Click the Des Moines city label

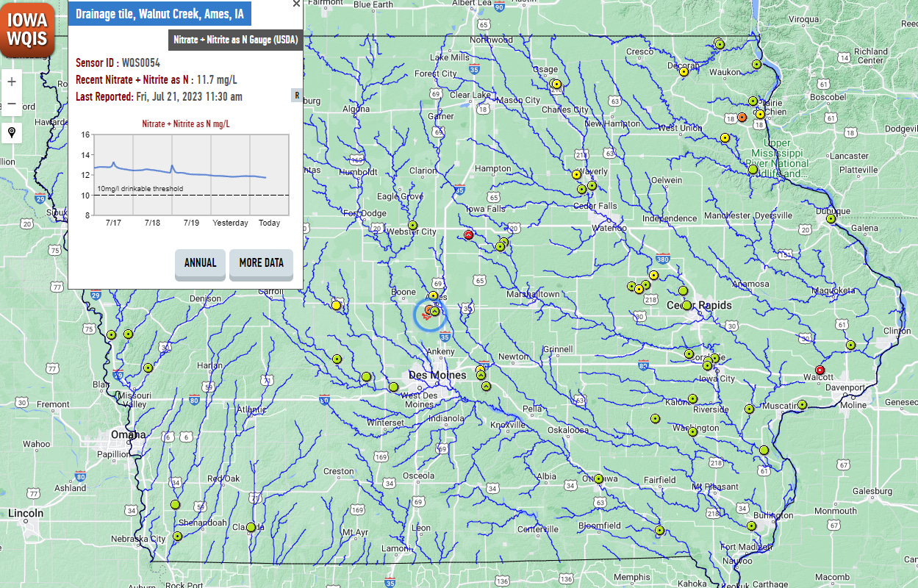point(437,375)
